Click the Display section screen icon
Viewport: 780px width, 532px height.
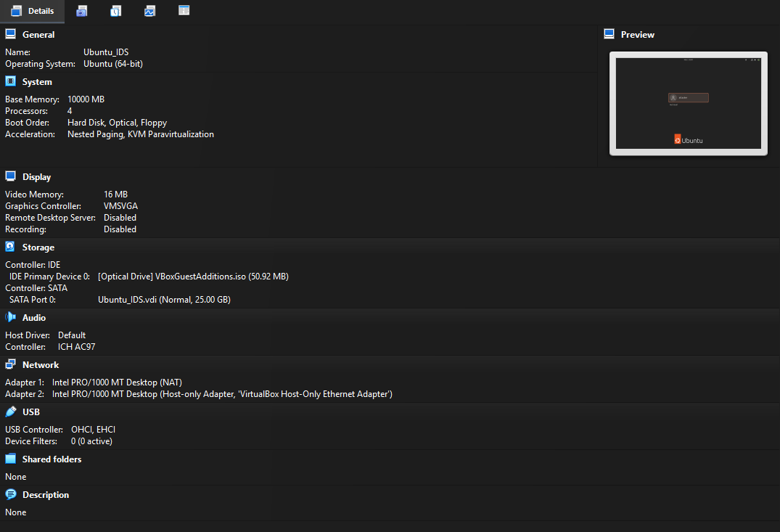point(10,176)
